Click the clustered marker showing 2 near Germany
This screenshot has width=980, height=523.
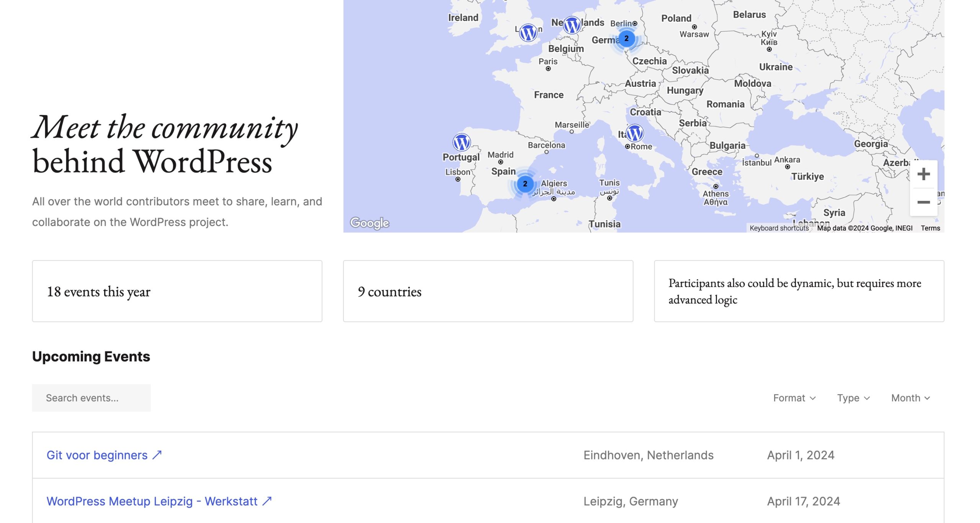626,37
